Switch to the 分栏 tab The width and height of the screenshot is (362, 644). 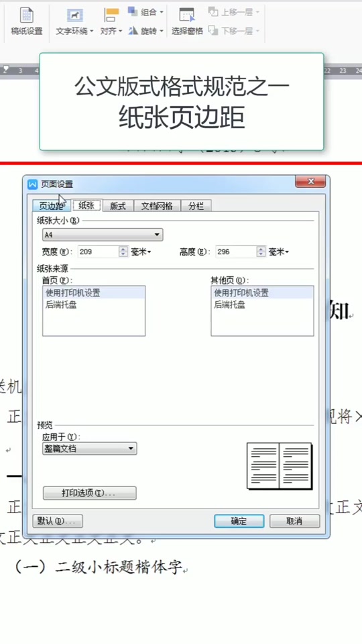196,206
